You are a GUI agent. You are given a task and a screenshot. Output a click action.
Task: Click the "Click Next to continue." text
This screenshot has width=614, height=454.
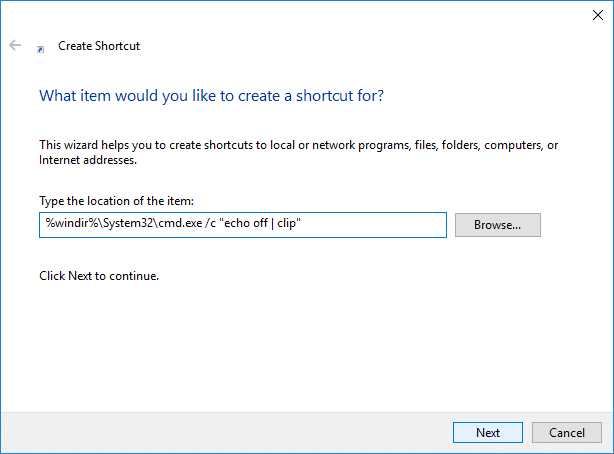click(99, 275)
